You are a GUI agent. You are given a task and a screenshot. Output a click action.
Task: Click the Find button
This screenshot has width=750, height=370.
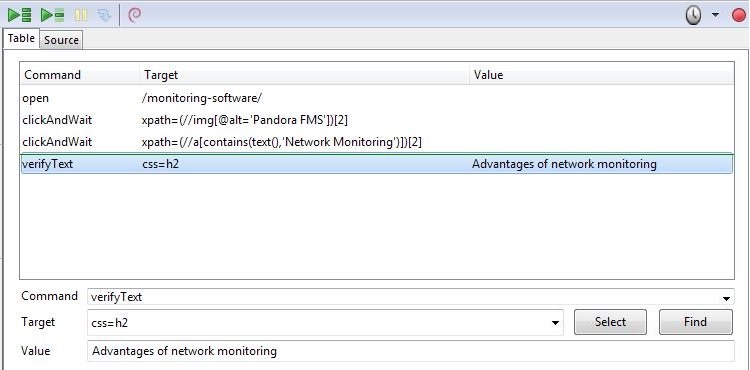695,322
